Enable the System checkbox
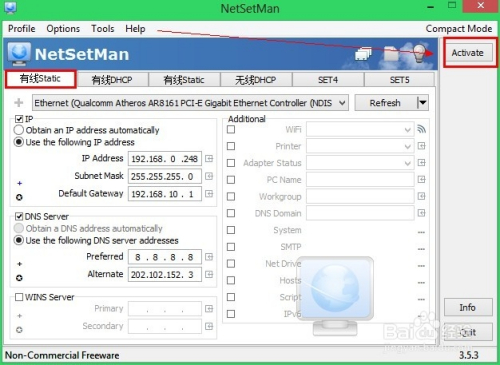 (x=231, y=230)
